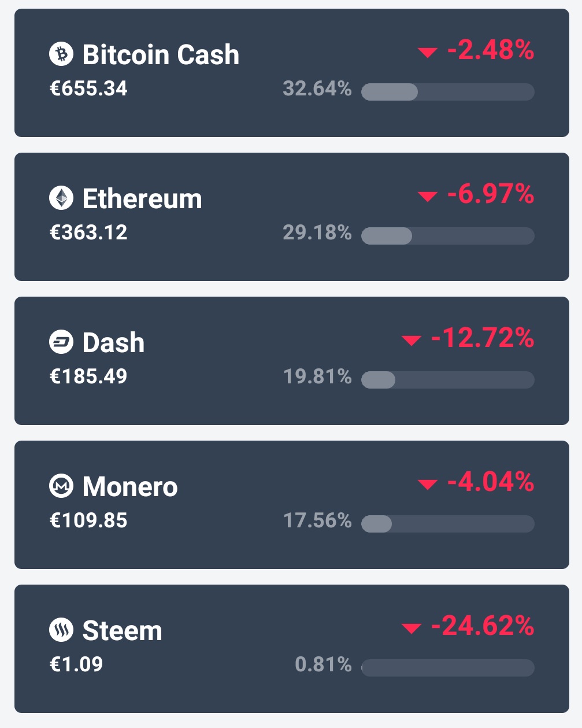Click the Bitcoin Cash 32.64% progress bar

(448, 92)
